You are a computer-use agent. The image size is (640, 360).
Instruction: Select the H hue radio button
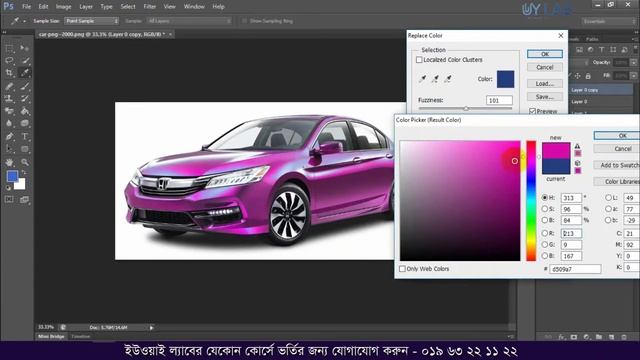point(544,198)
